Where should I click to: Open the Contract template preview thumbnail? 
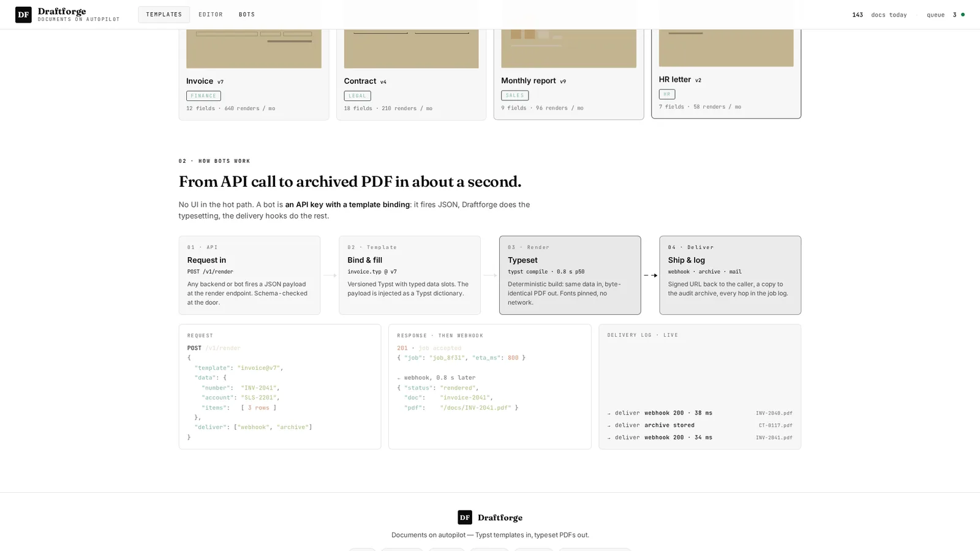click(411, 48)
